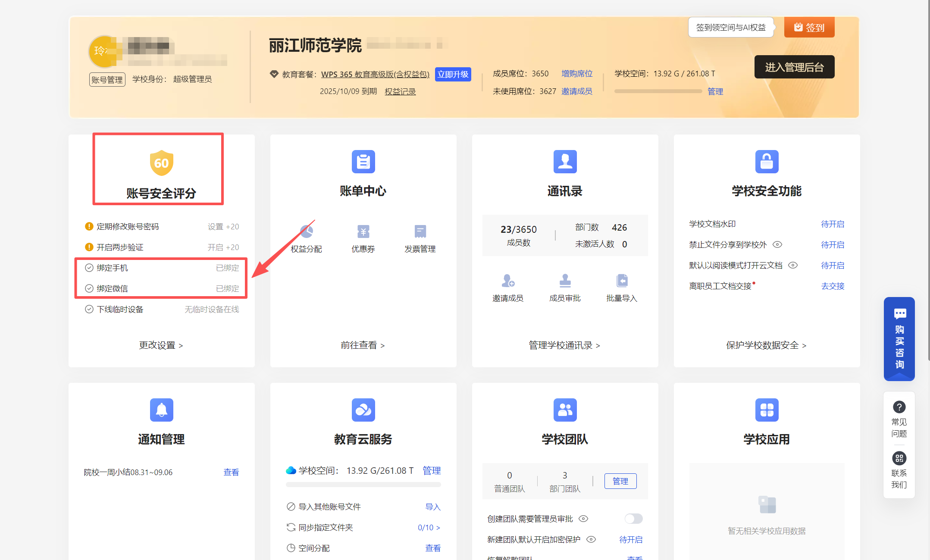Image resolution: width=930 pixels, height=560 pixels.
Task: Click 待开启 for 学校文档水印
Action: click(833, 224)
